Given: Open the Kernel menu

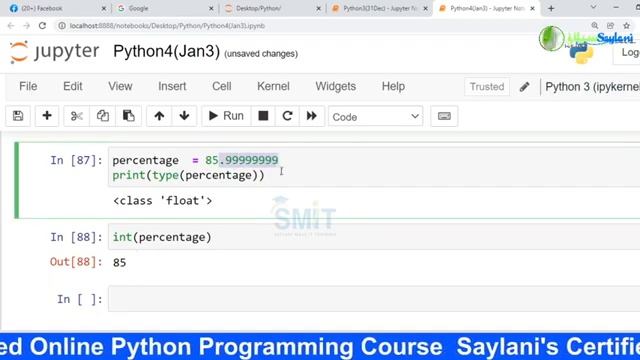Looking at the screenshot, I should 273,87.
